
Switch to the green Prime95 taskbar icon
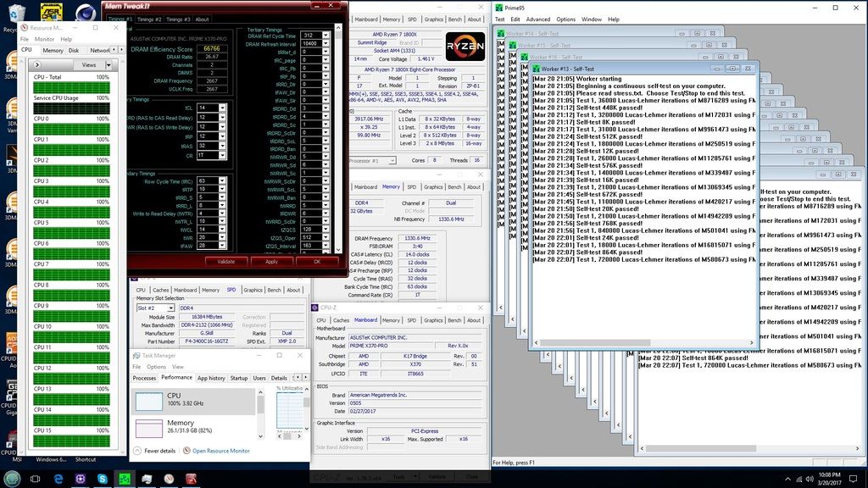click(x=125, y=479)
